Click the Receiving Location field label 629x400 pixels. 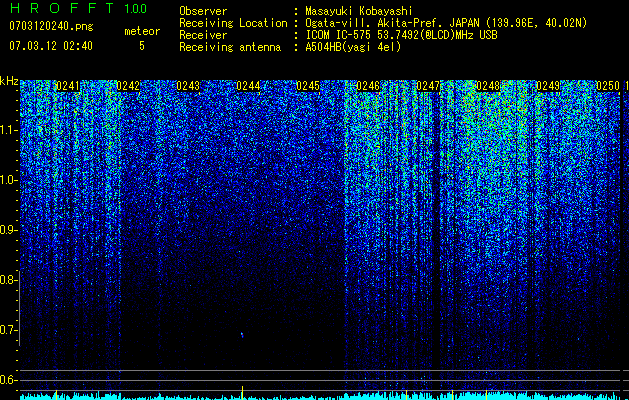[233, 23]
